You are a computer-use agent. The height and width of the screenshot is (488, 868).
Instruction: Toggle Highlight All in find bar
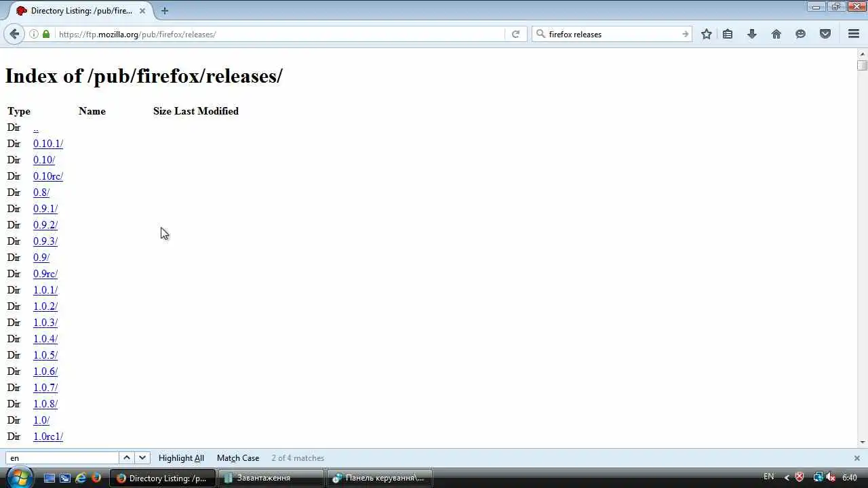pos(181,458)
